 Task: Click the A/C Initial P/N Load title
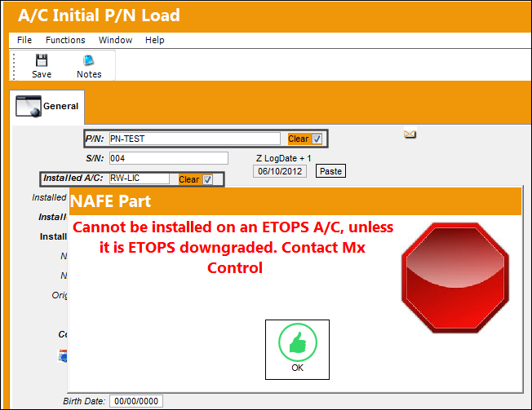[99, 15]
